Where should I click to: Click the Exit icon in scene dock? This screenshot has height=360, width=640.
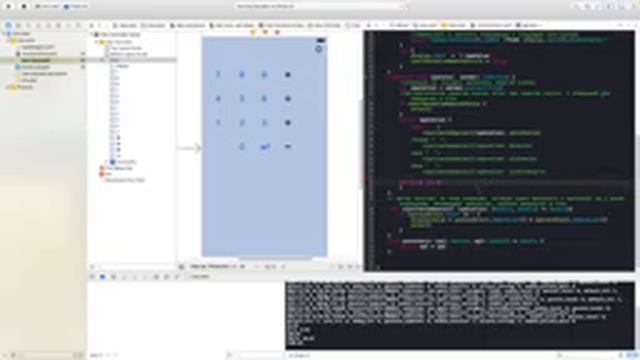(x=277, y=32)
